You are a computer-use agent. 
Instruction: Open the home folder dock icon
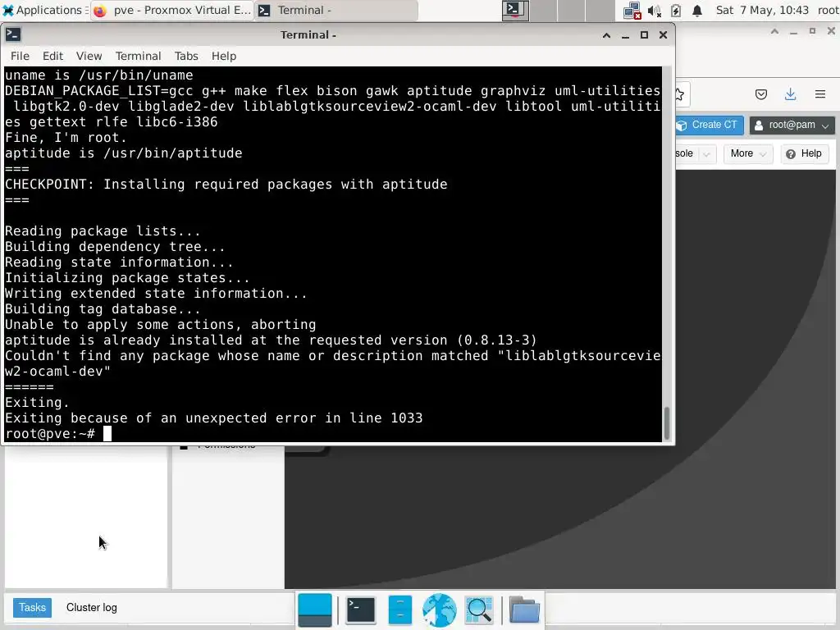[x=524, y=609]
